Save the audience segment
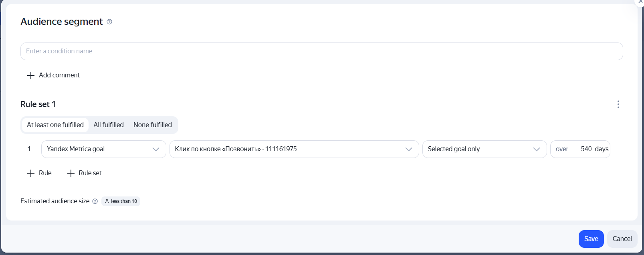This screenshot has width=644, height=255. coord(591,239)
